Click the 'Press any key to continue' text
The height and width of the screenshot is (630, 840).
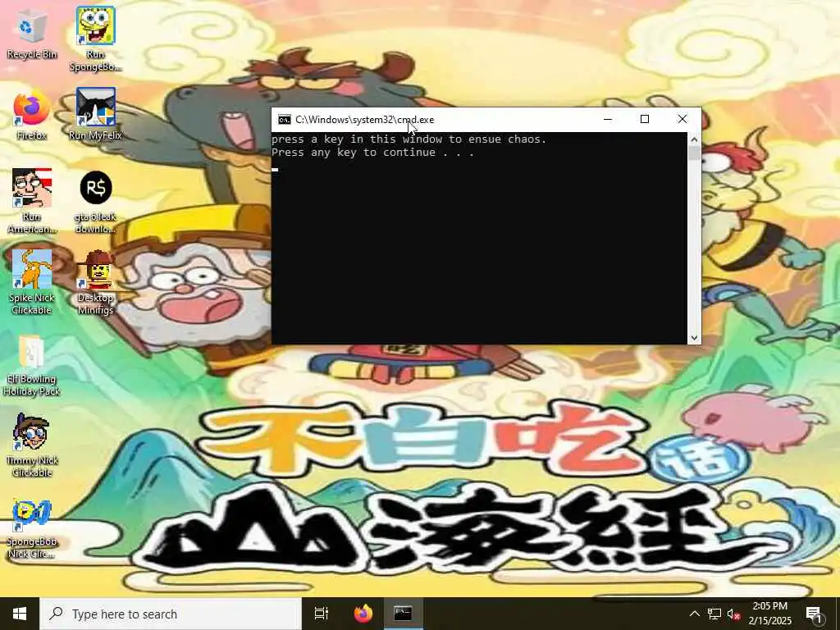point(373,153)
